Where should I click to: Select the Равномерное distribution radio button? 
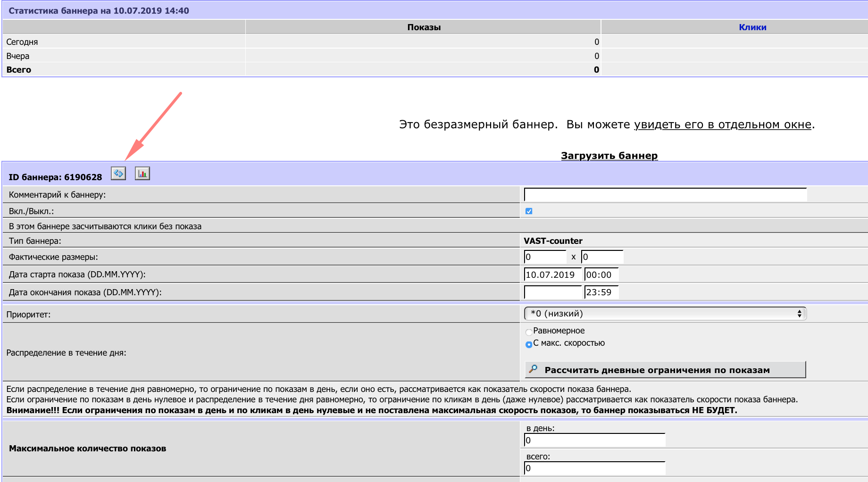point(529,332)
